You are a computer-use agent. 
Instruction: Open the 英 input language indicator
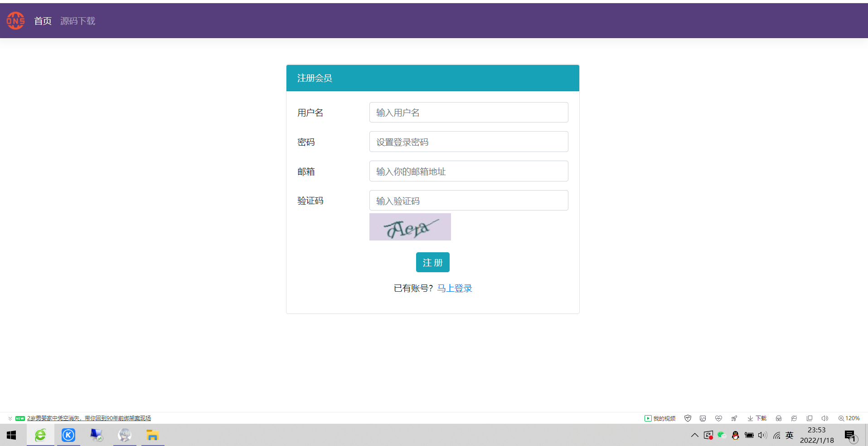pyautogui.click(x=789, y=435)
